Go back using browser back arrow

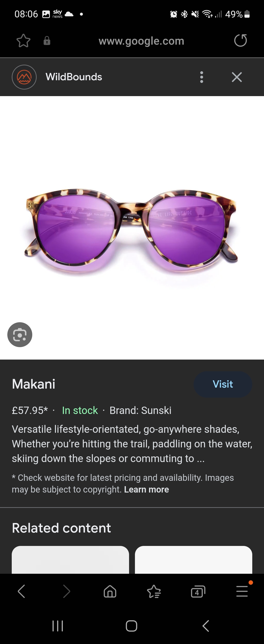pos(22,591)
